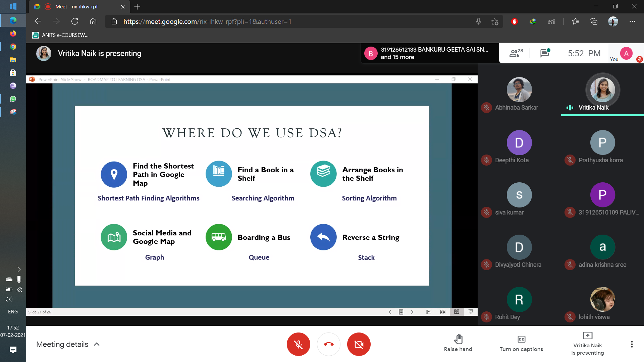Select the Google Meet browser tab

point(78,7)
